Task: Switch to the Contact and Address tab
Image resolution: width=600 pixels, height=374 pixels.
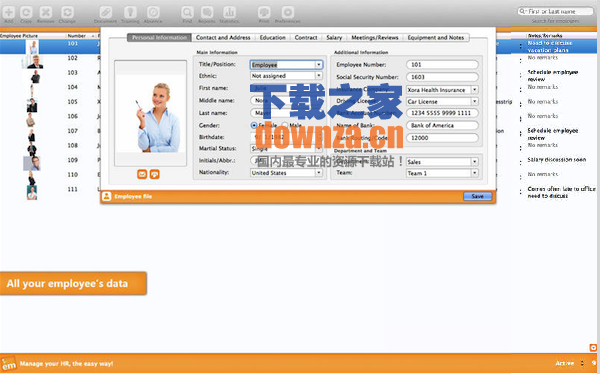Action: coord(223,38)
